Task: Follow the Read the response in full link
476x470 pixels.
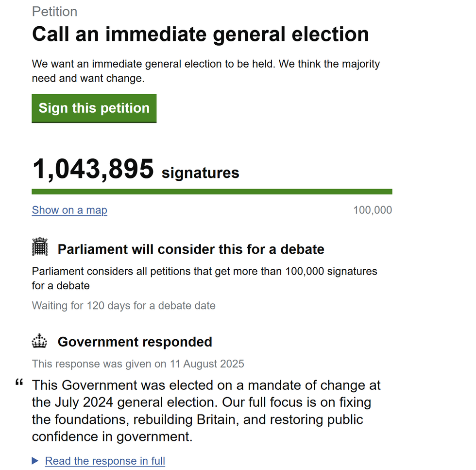Action: point(104,460)
